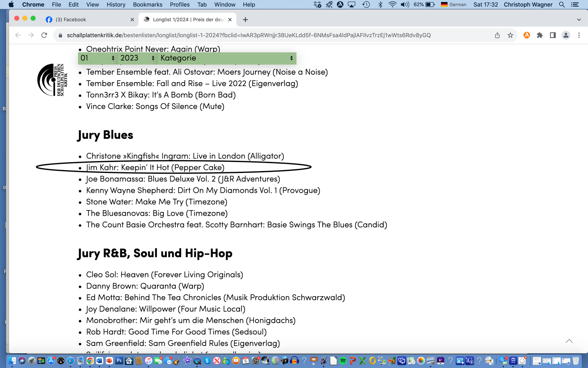
Task: Expand the Kategorie dropdown
Action: coord(226,58)
